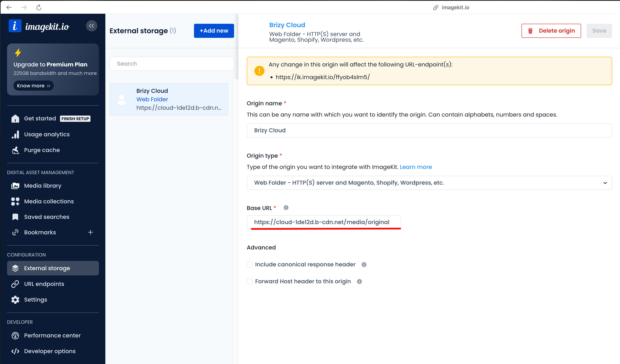Click the Purge cache broom icon
This screenshot has width=620, height=364.
coord(15,150)
